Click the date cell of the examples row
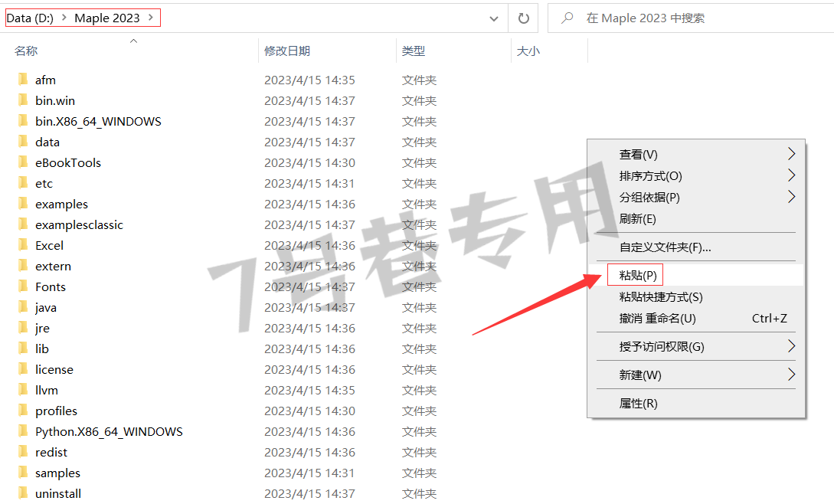 (x=309, y=204)
